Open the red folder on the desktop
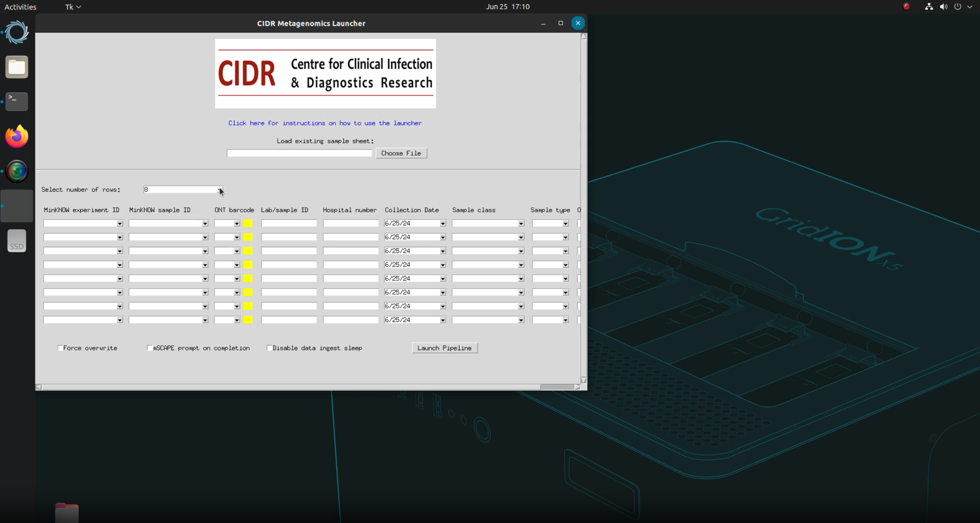Image resolution: width=980 pixels, height=523 pixels. coord(67,513)
